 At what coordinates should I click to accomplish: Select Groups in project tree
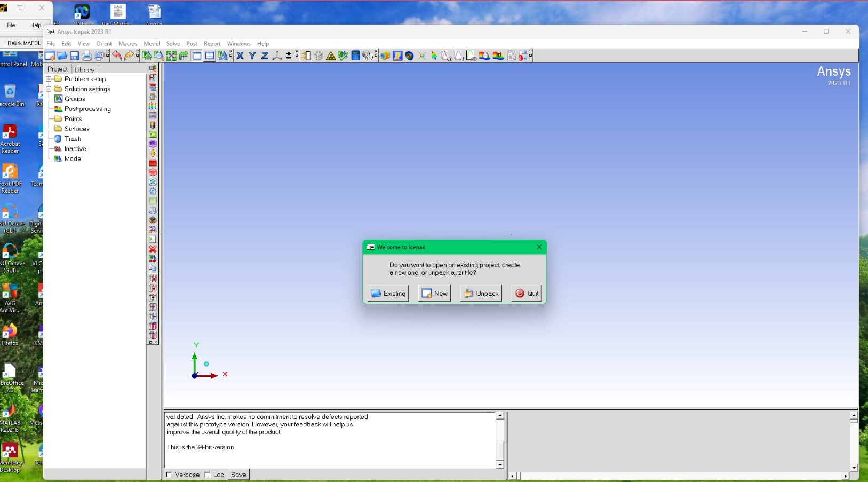[75, 99]
